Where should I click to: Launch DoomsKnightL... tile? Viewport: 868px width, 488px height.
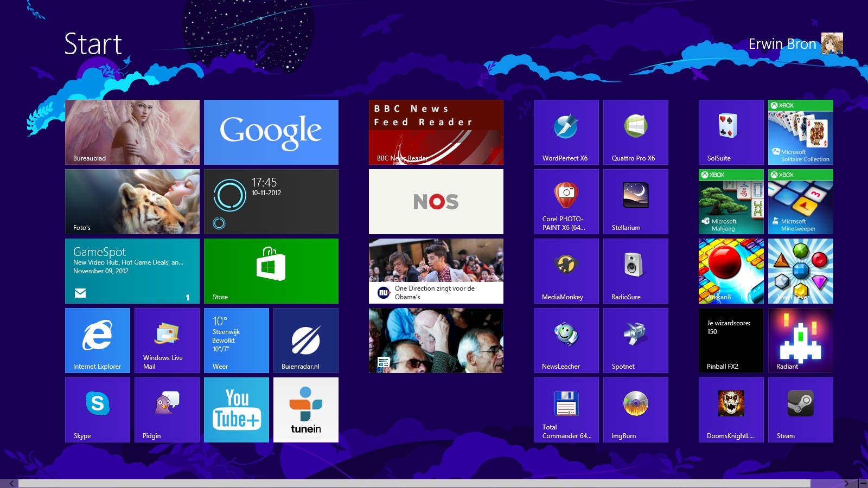click(731, 410)
